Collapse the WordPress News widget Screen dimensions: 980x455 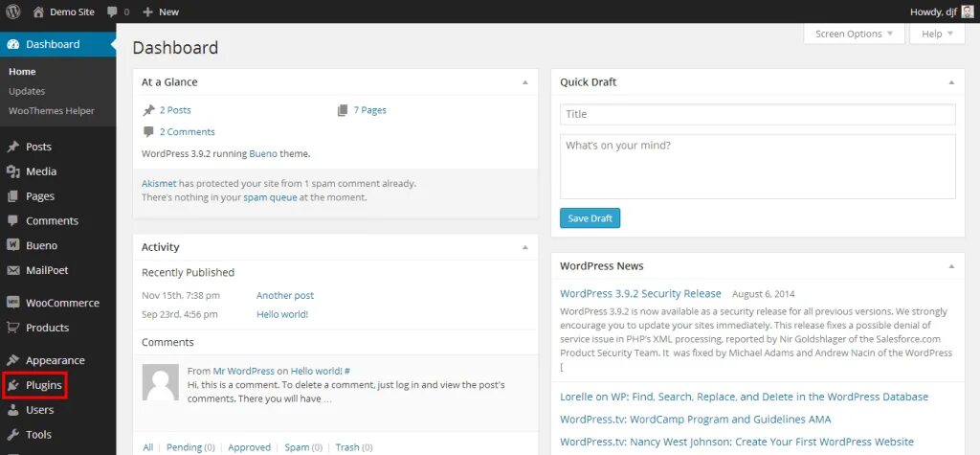tap(951, 266)
